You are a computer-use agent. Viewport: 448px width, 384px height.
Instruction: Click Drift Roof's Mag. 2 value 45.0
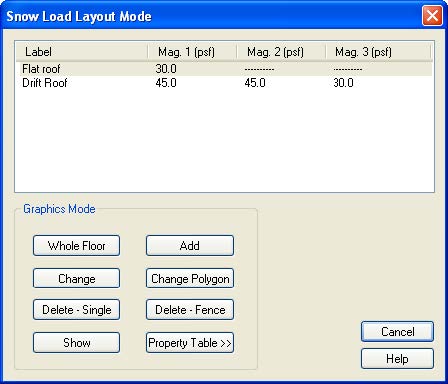tap(255, 83)
